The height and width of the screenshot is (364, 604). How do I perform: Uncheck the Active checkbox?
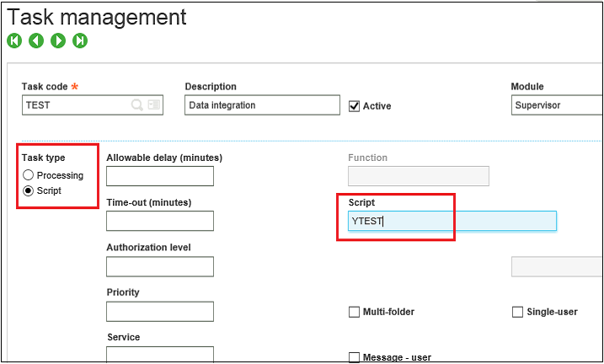click(355, 106)
